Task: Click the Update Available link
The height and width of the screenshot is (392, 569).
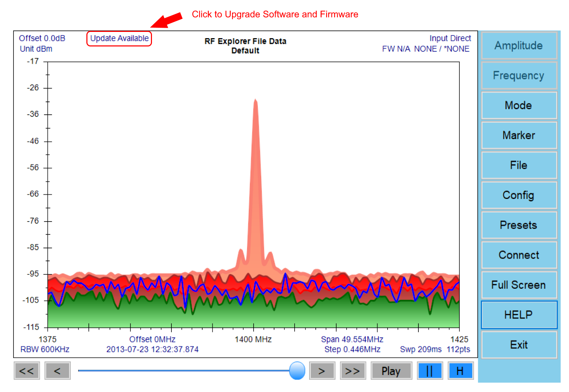Action: click(x=119, y=38)
